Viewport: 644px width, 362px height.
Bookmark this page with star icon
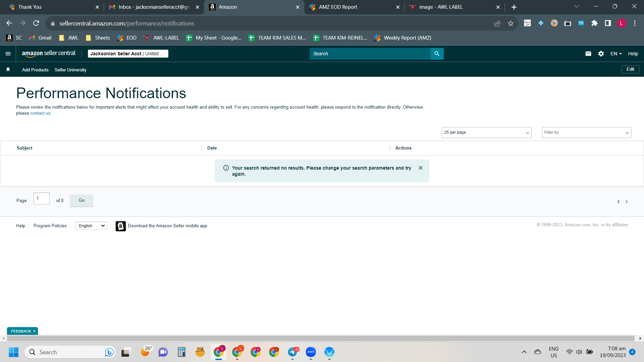[511, 23]
